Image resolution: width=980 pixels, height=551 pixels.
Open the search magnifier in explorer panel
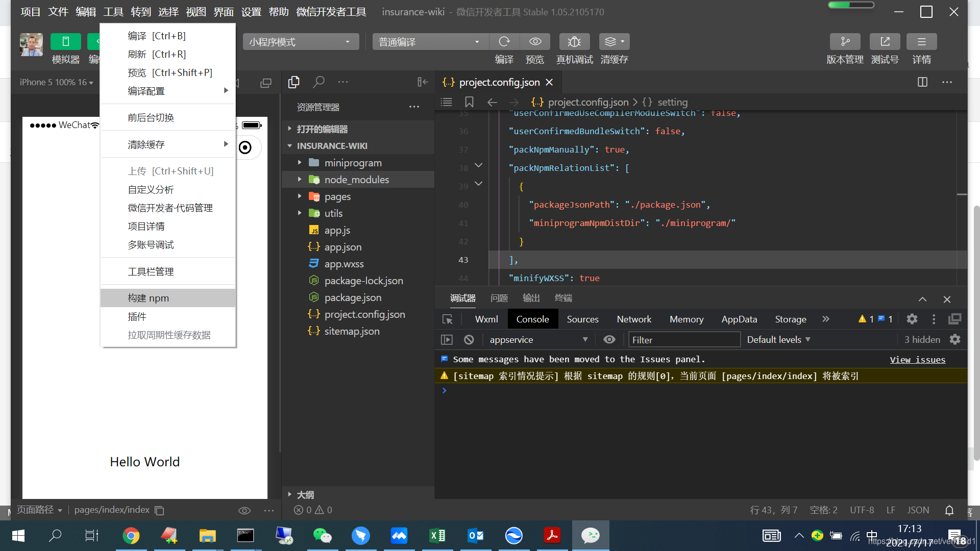pyautogui.click(x=318, y=82)
